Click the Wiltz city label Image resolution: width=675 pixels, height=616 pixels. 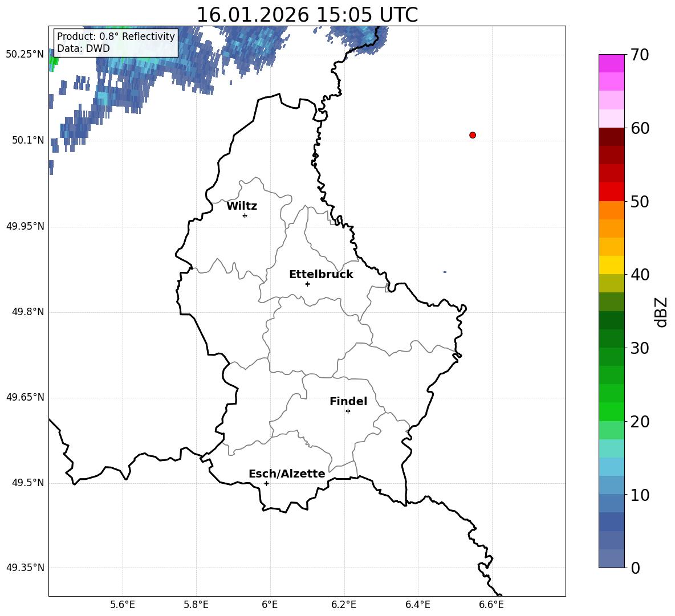click(x=242, y=206)
